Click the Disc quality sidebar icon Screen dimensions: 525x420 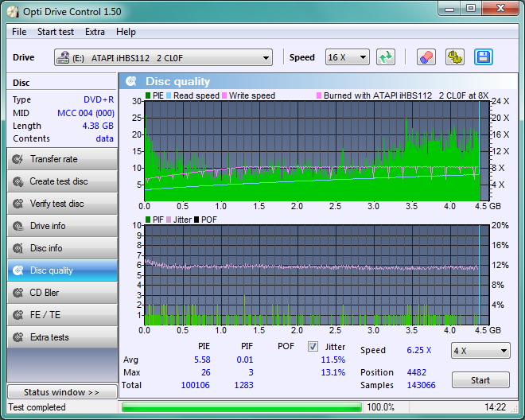17,270
